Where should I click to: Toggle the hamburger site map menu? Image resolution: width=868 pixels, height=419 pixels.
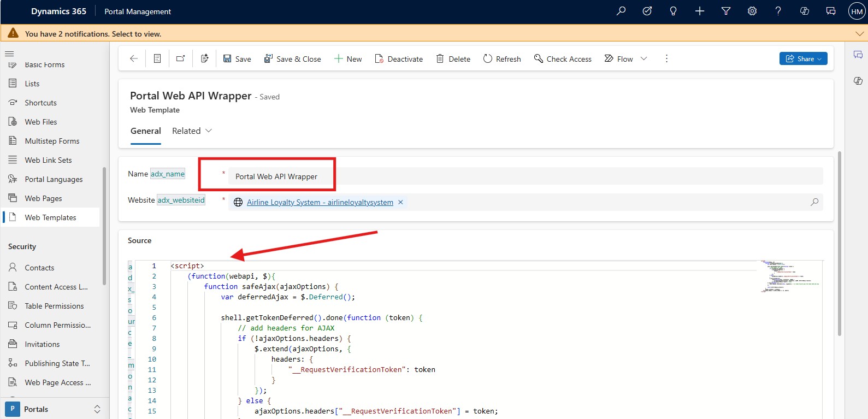click(x=9, y=54)
